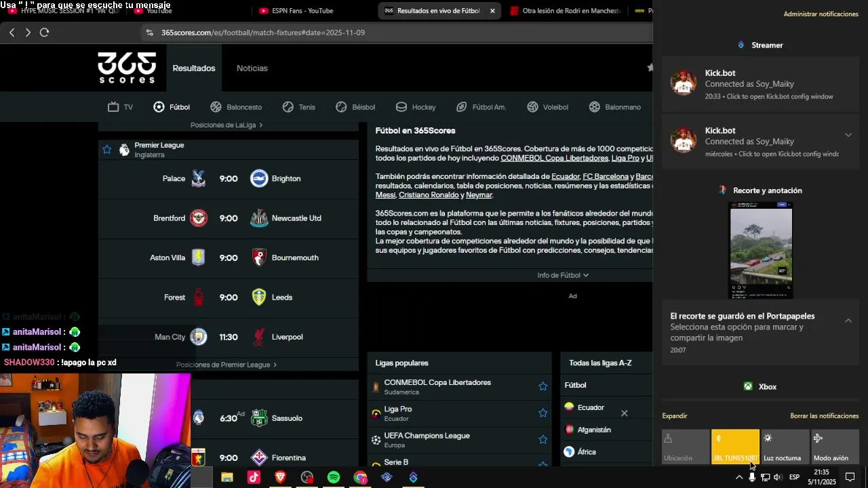Open the 365Scores logo home link
The image size is (868, 488).
127,68
